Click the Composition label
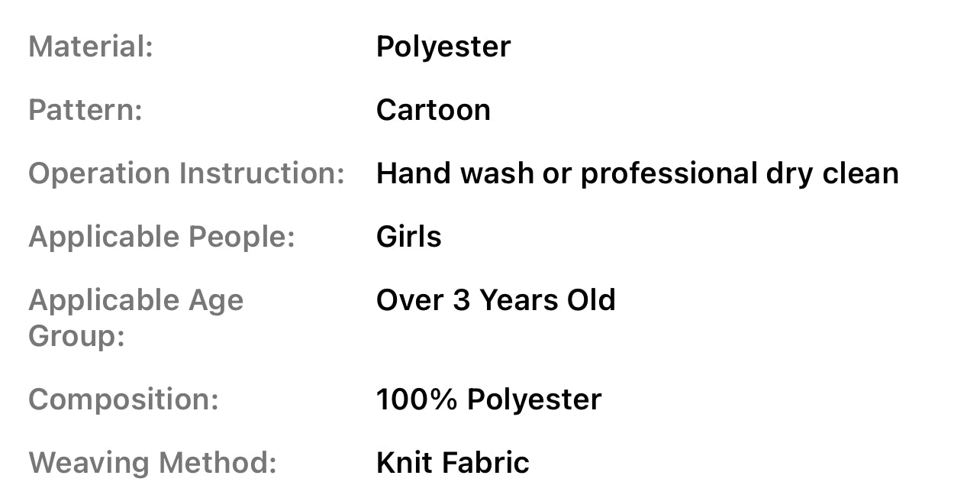The image size is (980, 498). 124,399
